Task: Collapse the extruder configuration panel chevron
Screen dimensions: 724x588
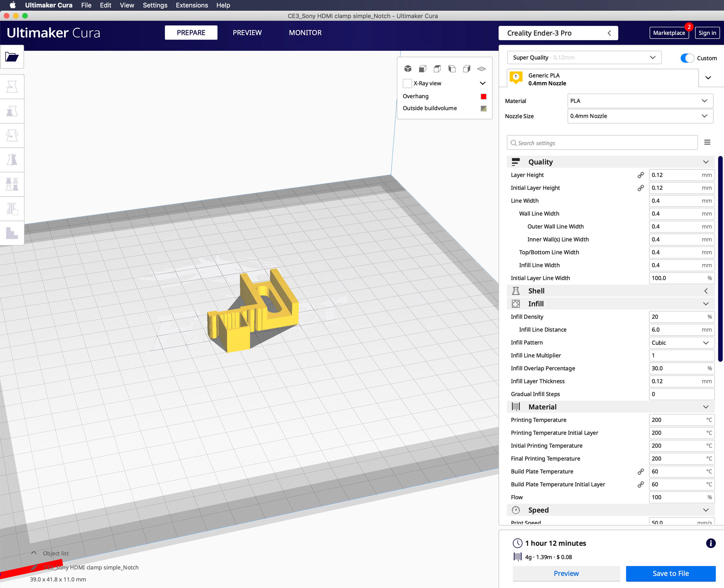Action: (708, 78)
